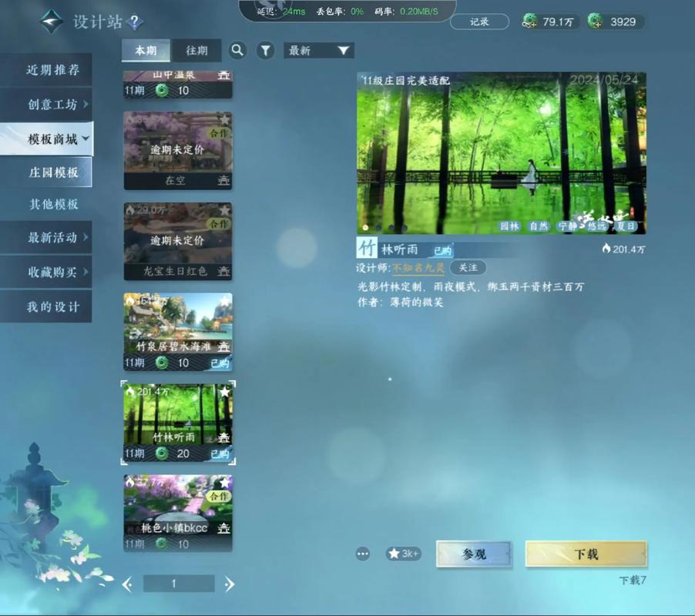Select first preview image dot indicator
Screen dimensions: 695x616
[365, 228]
